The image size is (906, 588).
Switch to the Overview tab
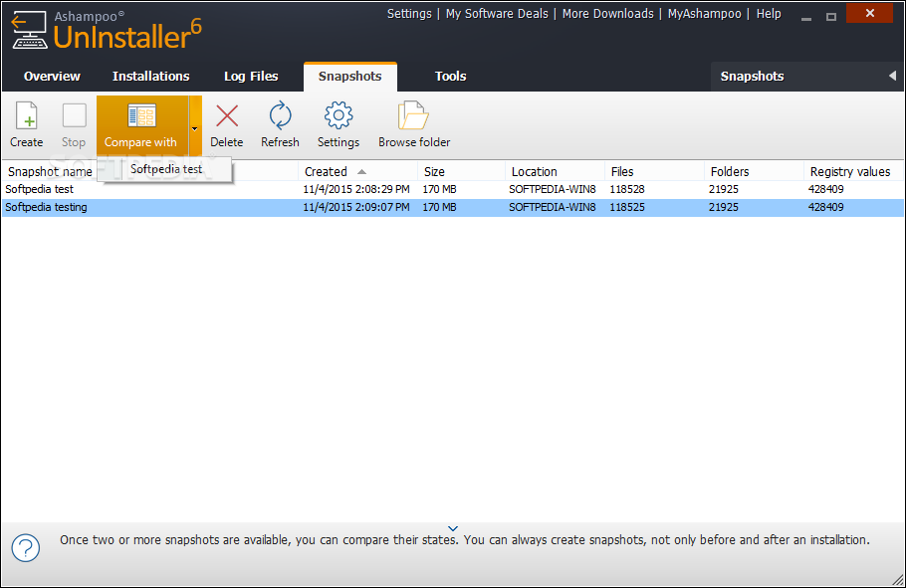[x=52, y=77]
